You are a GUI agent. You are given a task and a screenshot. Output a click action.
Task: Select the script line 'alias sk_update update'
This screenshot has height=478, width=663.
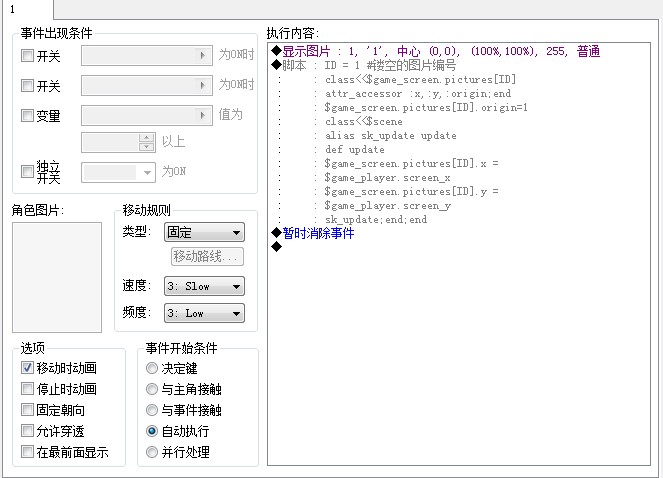[391, 135]
